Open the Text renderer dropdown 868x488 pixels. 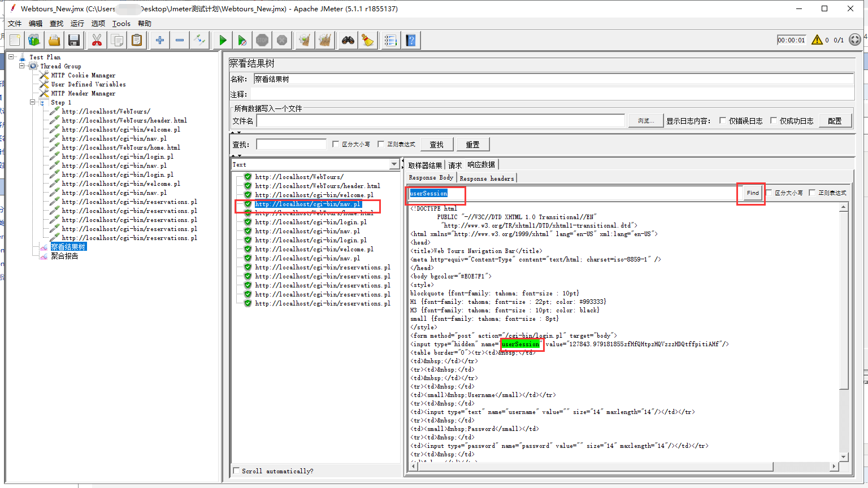click(394, 164)
